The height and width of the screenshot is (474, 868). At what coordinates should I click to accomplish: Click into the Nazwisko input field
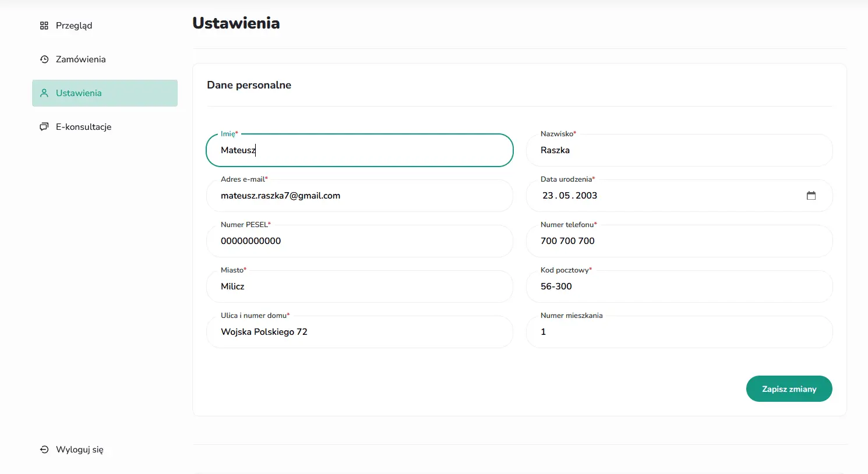[679, 150]
